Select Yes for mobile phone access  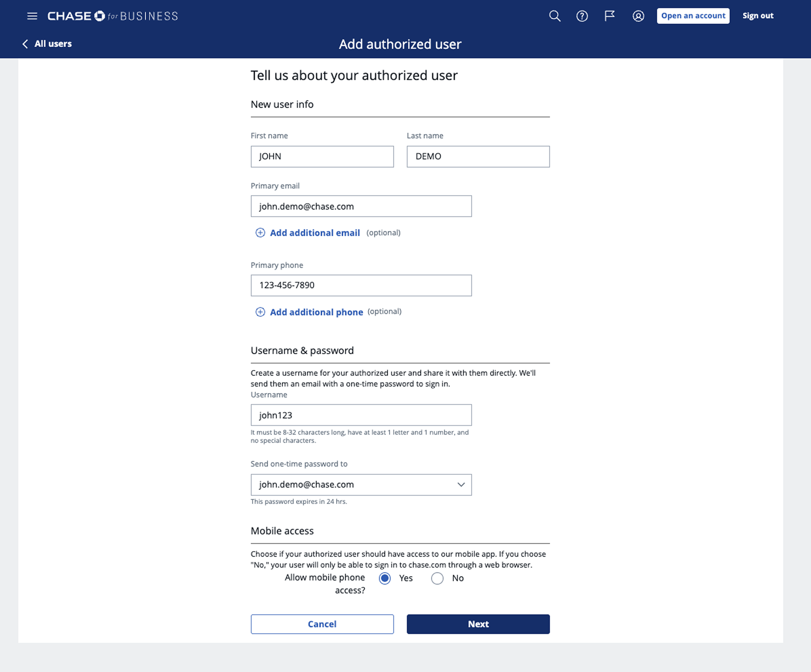coord(385,578)
